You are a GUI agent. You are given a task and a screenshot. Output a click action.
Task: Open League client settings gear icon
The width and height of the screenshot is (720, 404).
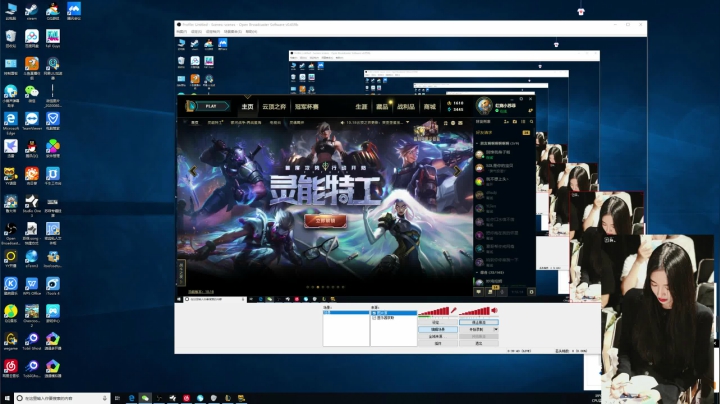tap(521, 99)
